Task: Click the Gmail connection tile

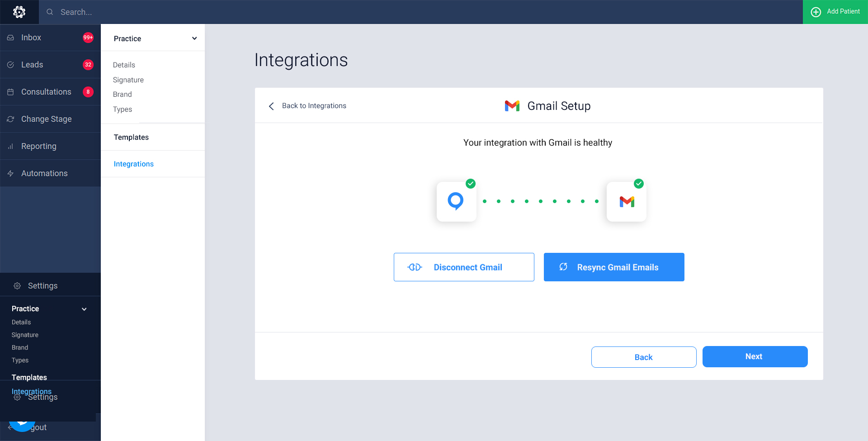Action: (x=627, y=201)
